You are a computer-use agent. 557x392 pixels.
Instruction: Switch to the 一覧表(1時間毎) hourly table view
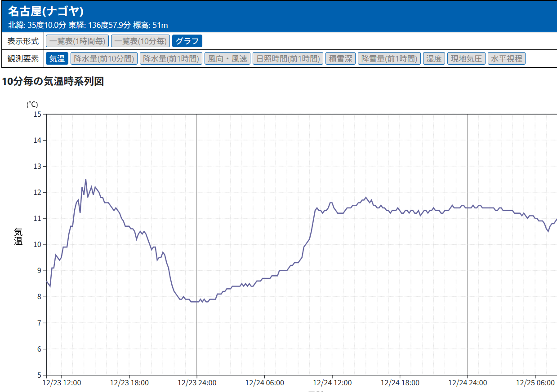(77, 41)
